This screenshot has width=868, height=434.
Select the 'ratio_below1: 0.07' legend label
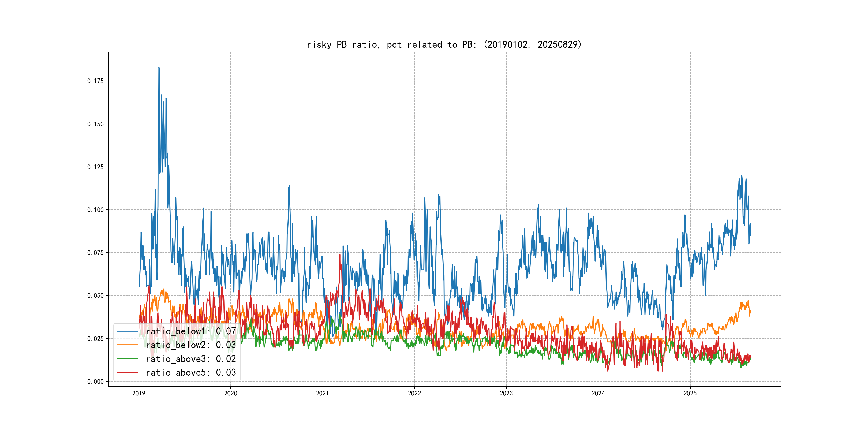[x=191, y=331]
